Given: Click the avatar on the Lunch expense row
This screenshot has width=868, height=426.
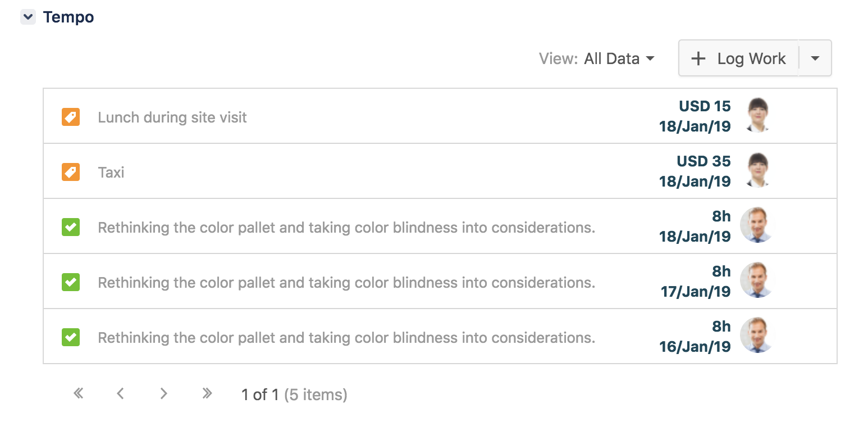Looking at the screenshot, I should pyautogui.click(x=758, y=116).
